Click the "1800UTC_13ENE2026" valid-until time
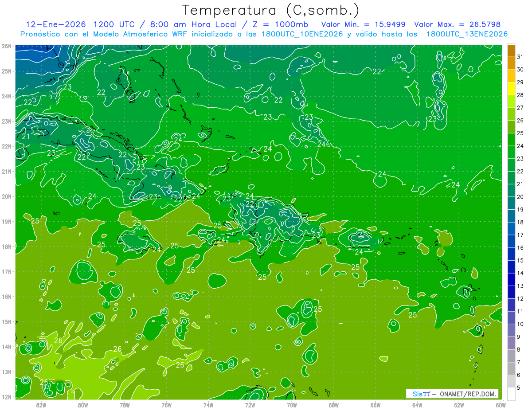Screen dimensions: 532x411 467,34
